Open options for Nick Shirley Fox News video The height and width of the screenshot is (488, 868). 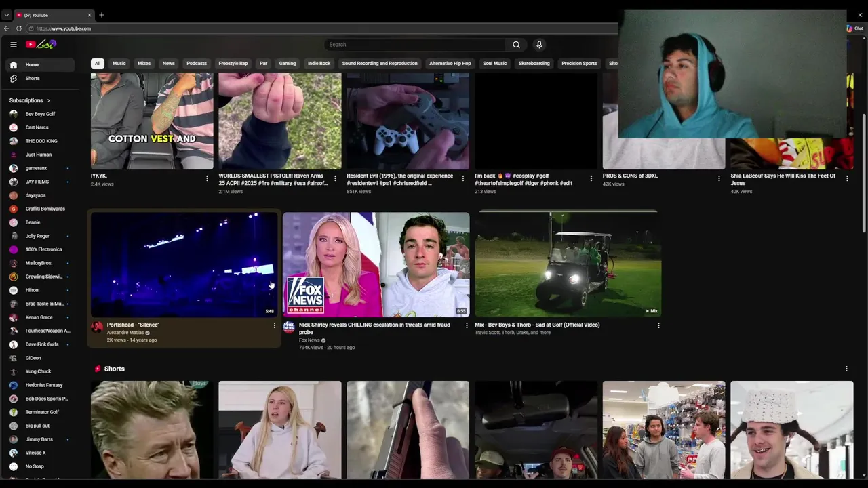pos(467,325)
